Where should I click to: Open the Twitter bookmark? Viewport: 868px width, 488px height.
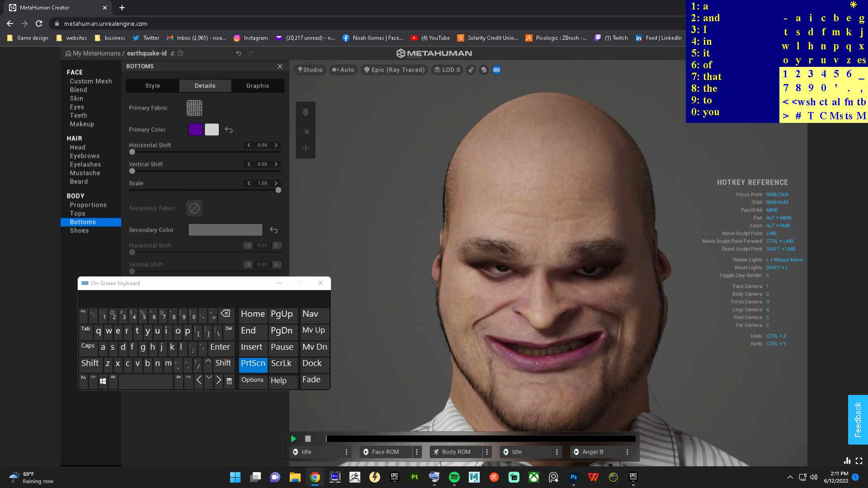click(x=146, y=38)
